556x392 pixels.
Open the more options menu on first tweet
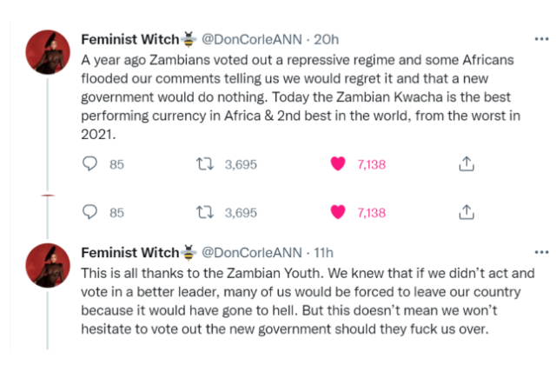(x=539, y=39)
